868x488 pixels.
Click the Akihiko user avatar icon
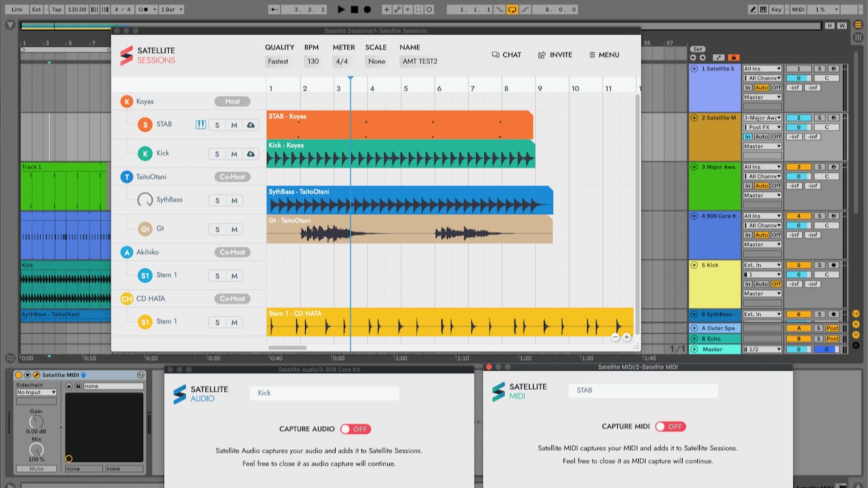(x=126, y=252)
